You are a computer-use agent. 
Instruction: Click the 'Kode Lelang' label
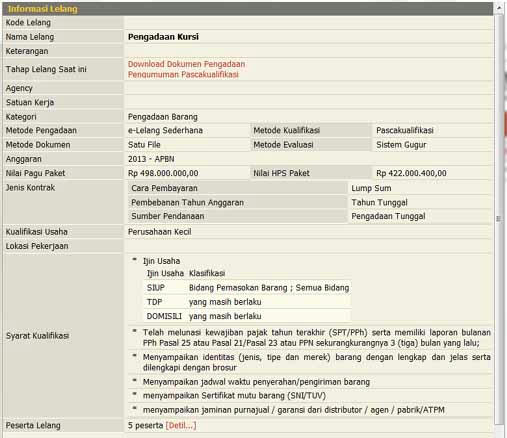(x=28, y=23)
